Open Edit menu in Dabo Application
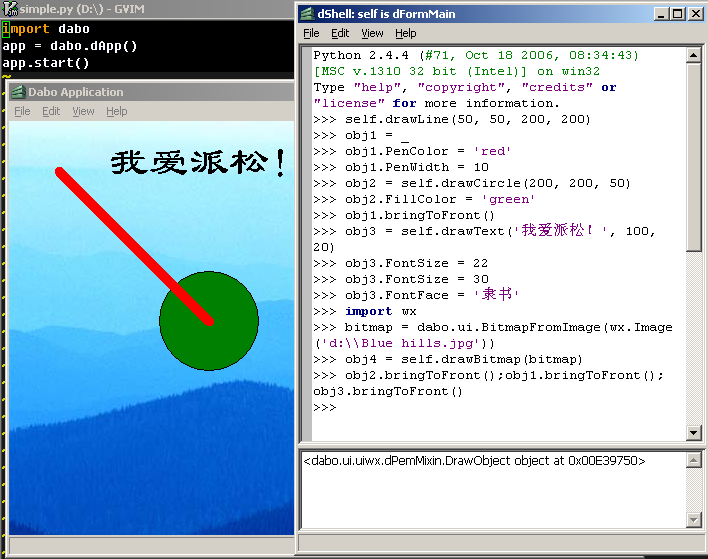The height and width of the screenshot is (559, 708). pos(51,111)
